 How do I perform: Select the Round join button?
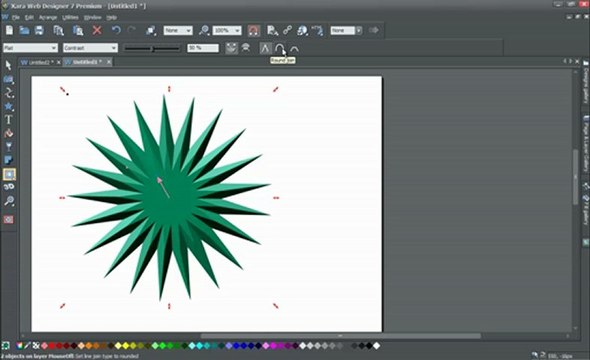tap(280, 48)
